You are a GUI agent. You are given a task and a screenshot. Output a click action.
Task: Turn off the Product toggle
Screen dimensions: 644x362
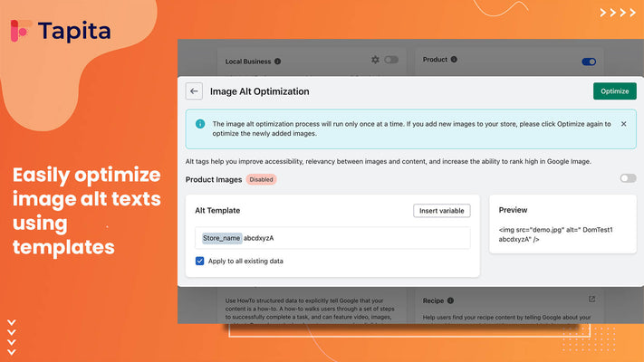[x=589, y=62]
